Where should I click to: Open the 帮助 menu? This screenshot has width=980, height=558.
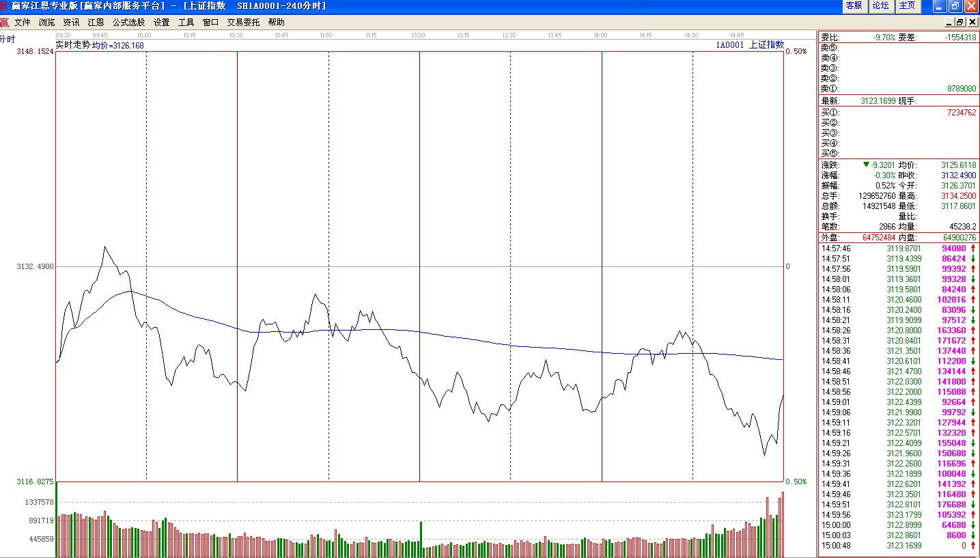(x=277, y=23)
